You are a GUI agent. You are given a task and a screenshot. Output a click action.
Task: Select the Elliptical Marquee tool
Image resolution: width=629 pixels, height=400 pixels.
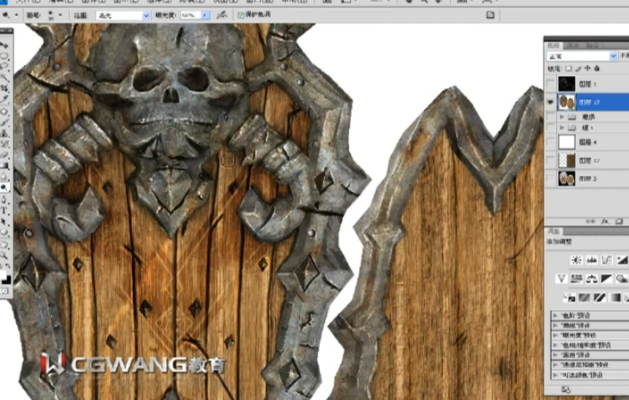coord(4,55)
